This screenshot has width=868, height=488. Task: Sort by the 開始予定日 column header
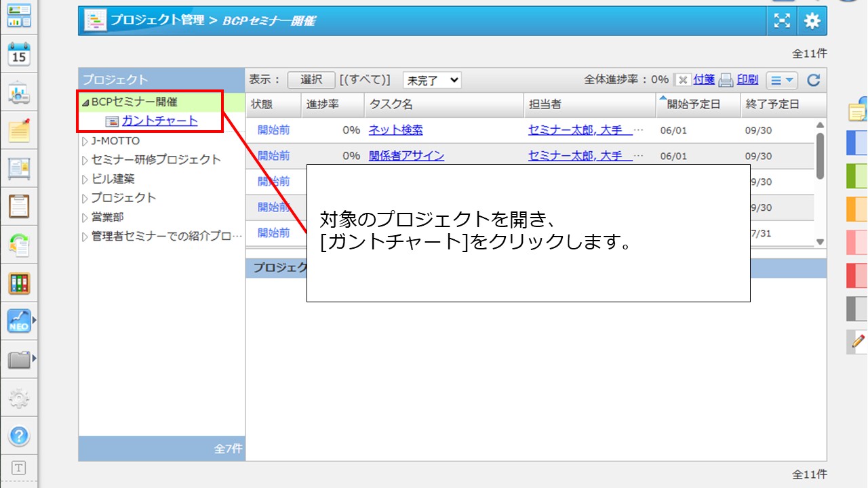coord(693,104)
